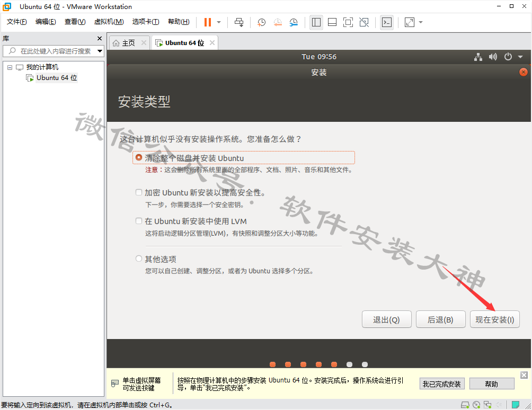Take a snapshot of the virtual machine
This screenshot has width=532, height=410.
coord(261,22)
